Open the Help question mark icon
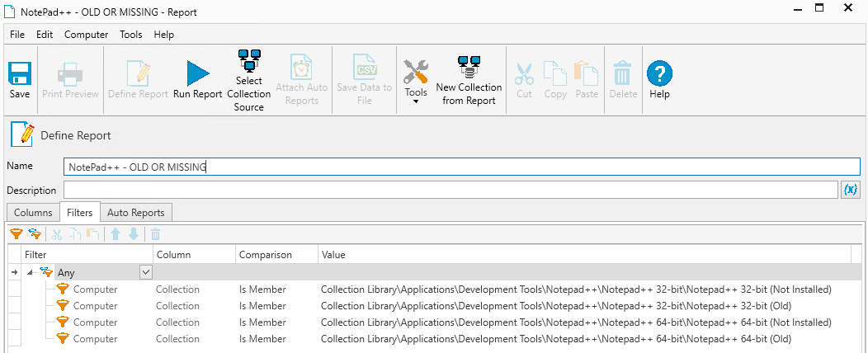 (659, 80)
